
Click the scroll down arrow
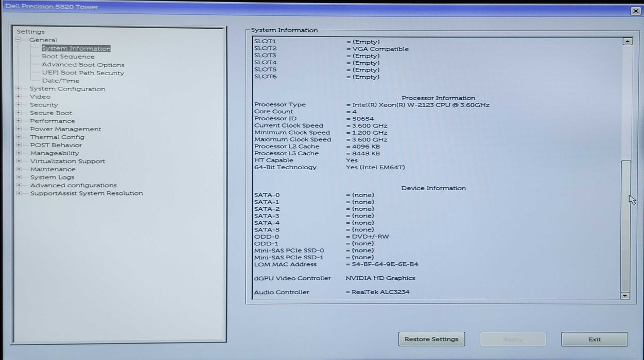(625, 296)
